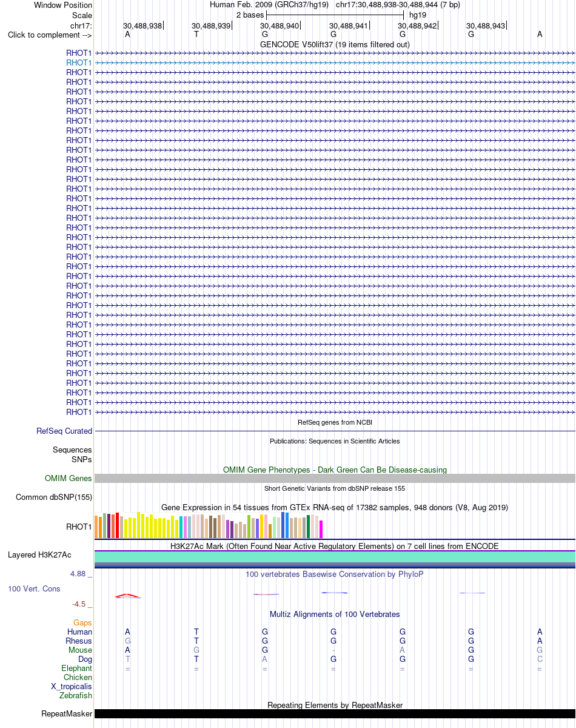
Task: Click the red PhyloP conservation peak
Action: [128, 596]
